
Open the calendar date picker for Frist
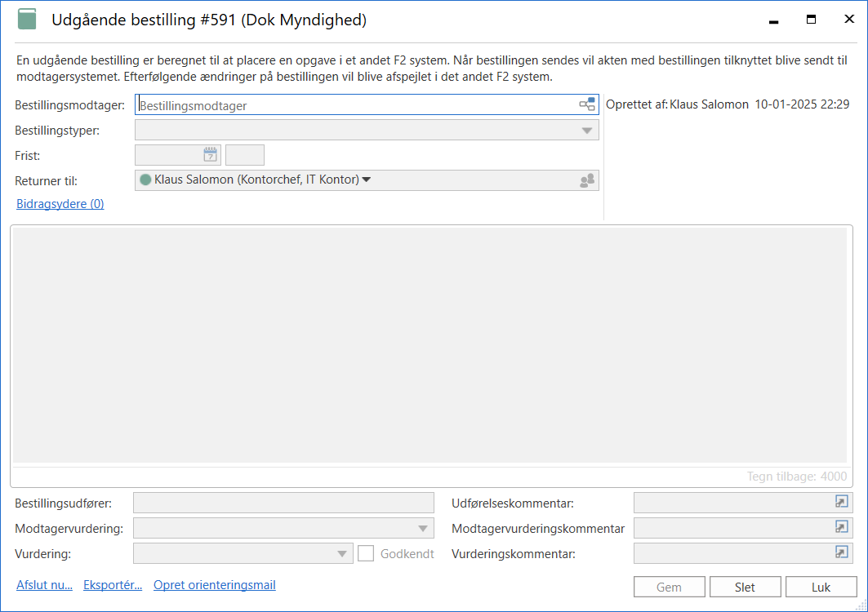(210, 155)
